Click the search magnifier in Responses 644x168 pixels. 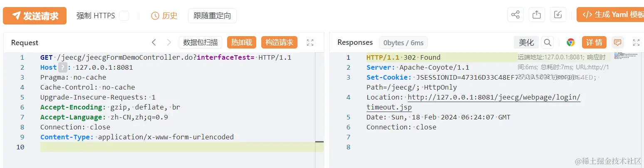coord(548,42)
